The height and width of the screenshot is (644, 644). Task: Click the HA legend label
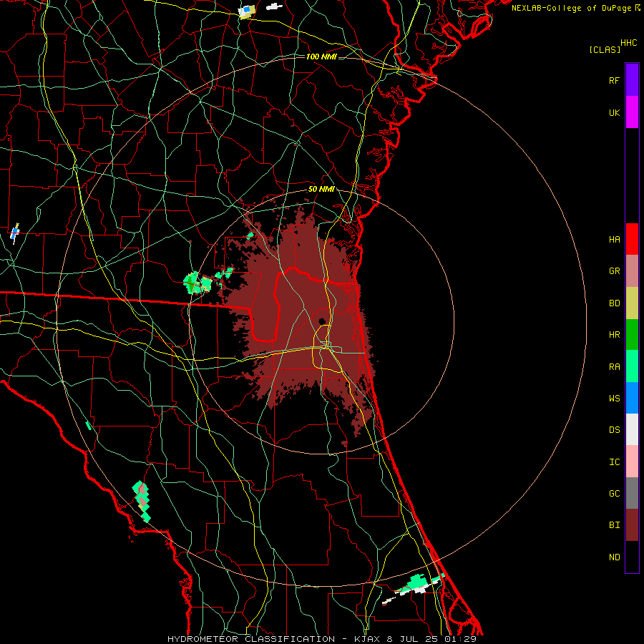pos(614,239)
